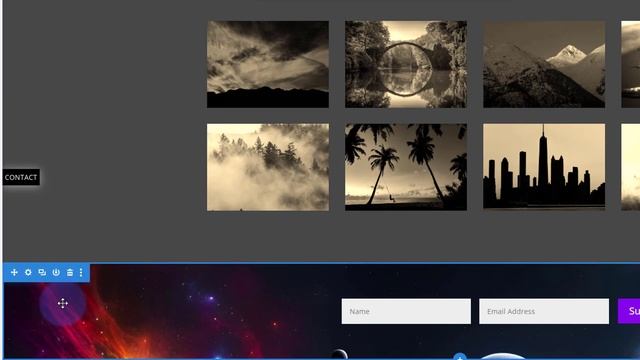Click the purple Submit button
Screen dimensions: 640x360
(629, 311)
